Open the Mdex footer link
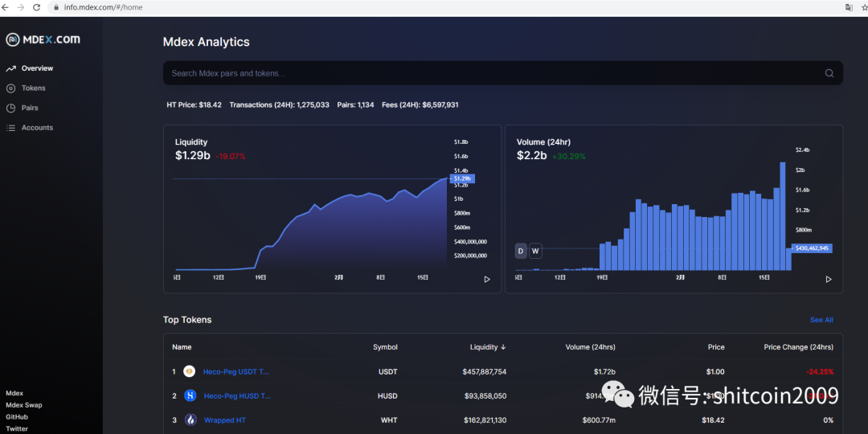 [14, 393]
